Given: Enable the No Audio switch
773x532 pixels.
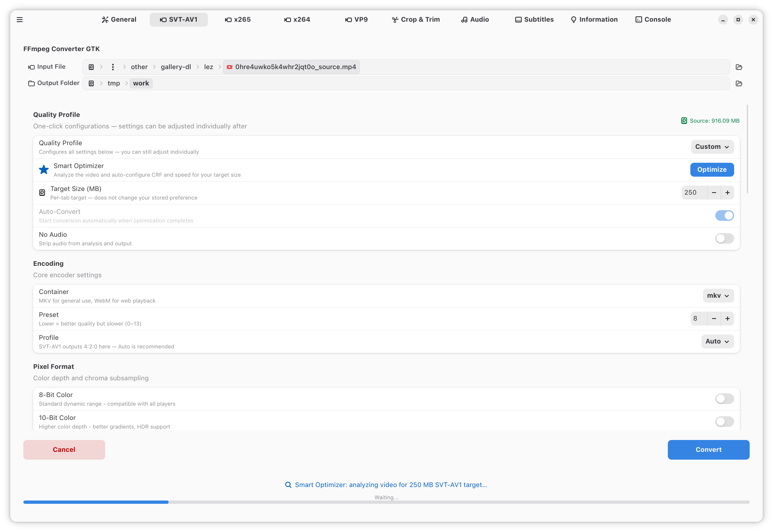Looking at the screenshot, I should tap(725, 238).
